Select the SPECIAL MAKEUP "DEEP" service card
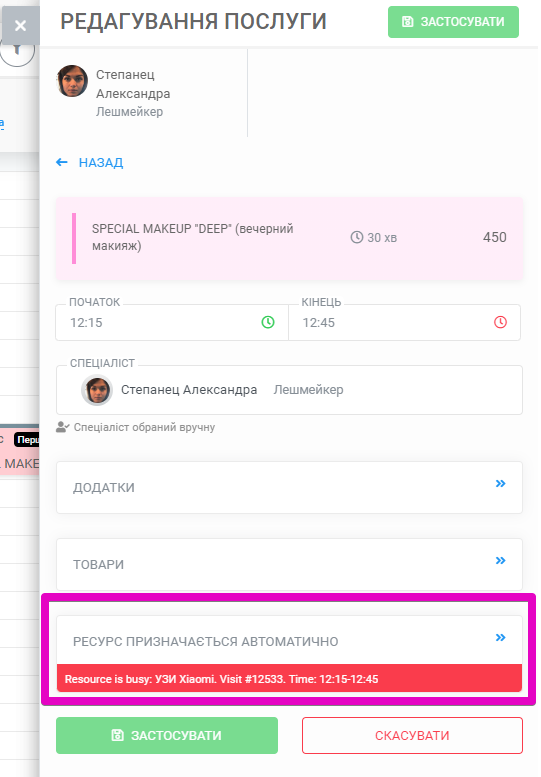This screenshot has width=541, height=777. pyautogui.click(x=289, y=238)
